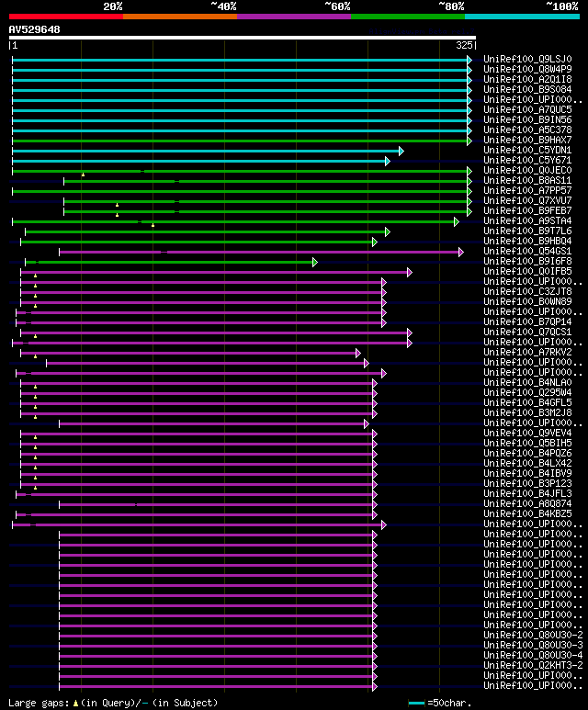588x710 pixels.
Task: Select the UniRef100_Q5BIH5 label
Action: point(527,444)
